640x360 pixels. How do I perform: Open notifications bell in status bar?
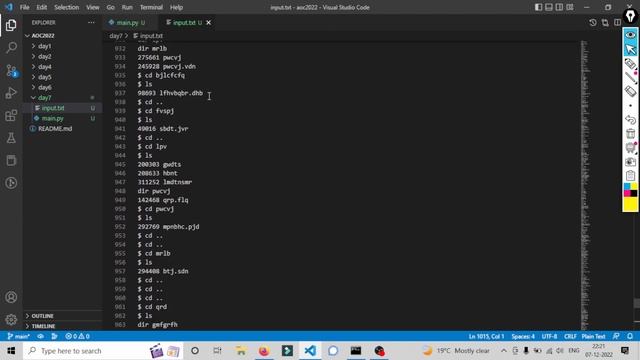(x=630, y=336)
